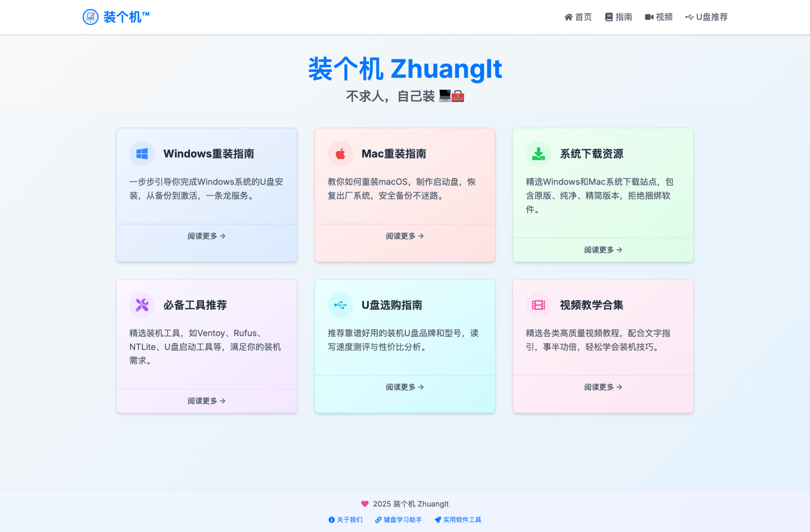Click 阅读更多 on Mac重装指南 card
The width and height of the screenshot is (810, 532).
tap(405, 236)
